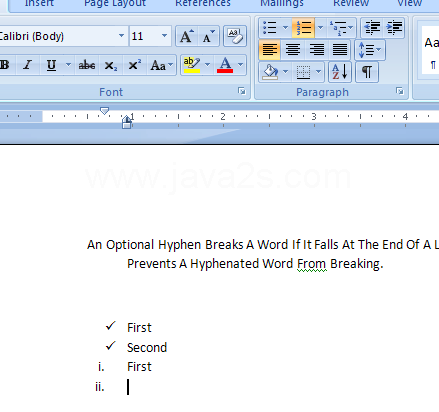This screenshot has width=439, height=412.
Task: Click the checkmark bullet item "Second"
Action: [x=147, y=347]
